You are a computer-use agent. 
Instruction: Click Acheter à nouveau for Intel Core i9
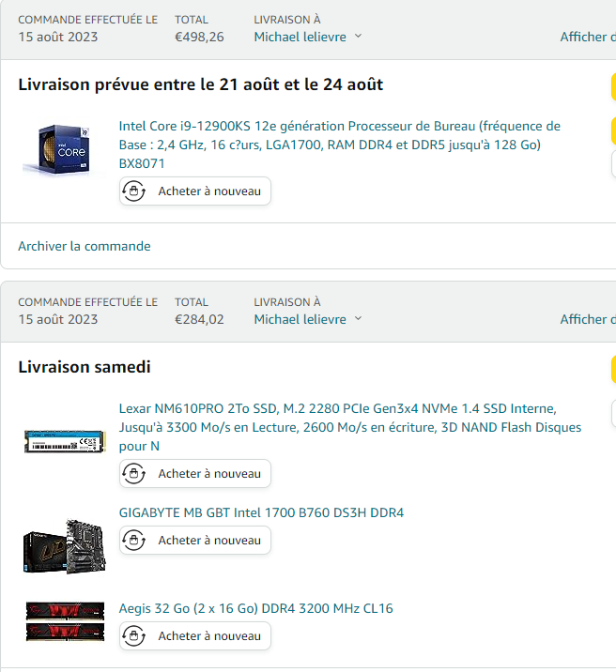coord(195,191)
